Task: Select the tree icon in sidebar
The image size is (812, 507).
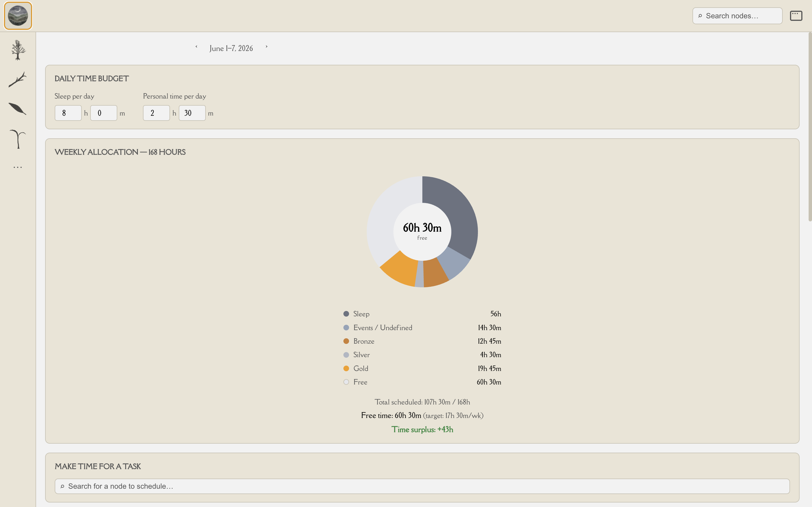Action: (x=18, y=50)
